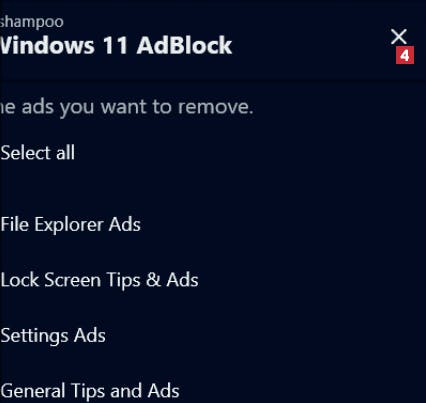Click the 'General Tips and Ads' label
This screenshot has height=403, width=426.
90,391
